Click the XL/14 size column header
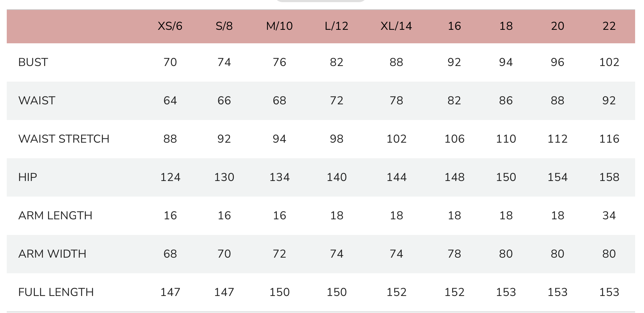The width and height of the screenshot is (644, 313). coord(396,26)
